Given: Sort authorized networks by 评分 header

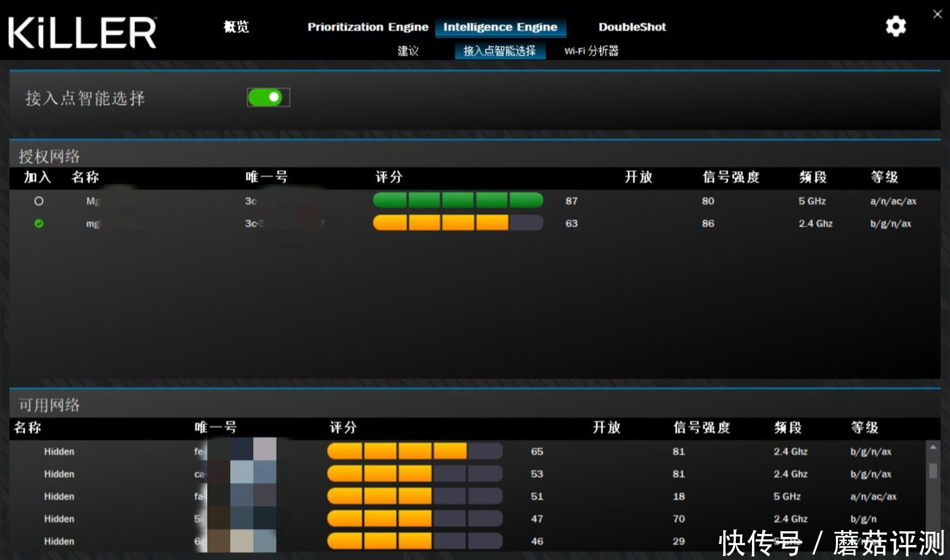Looking at the screenshot, I should [389, 177].
